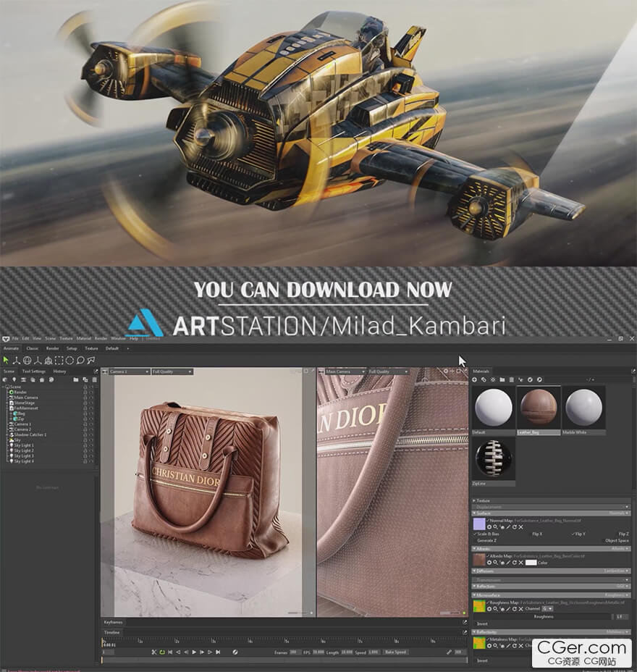Delete material with trash icon
Viewport: 637px width, 672px height.
(511, 379)
